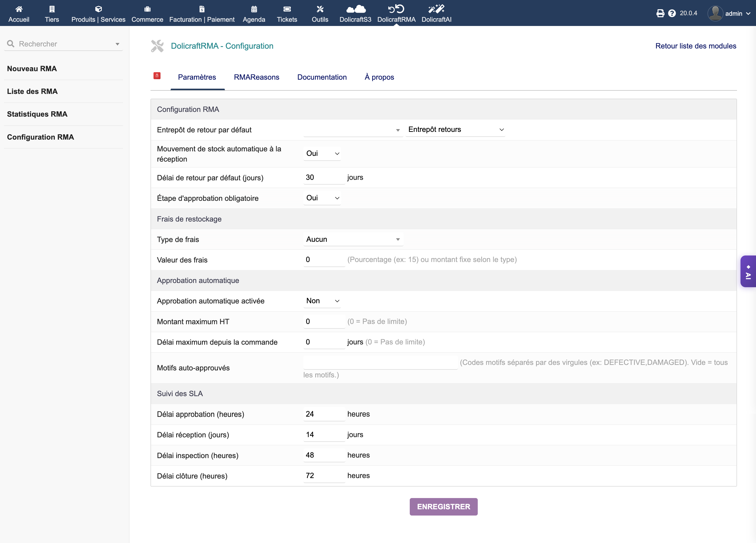Open the Type de frais dropdown

[x=353, y=239]
